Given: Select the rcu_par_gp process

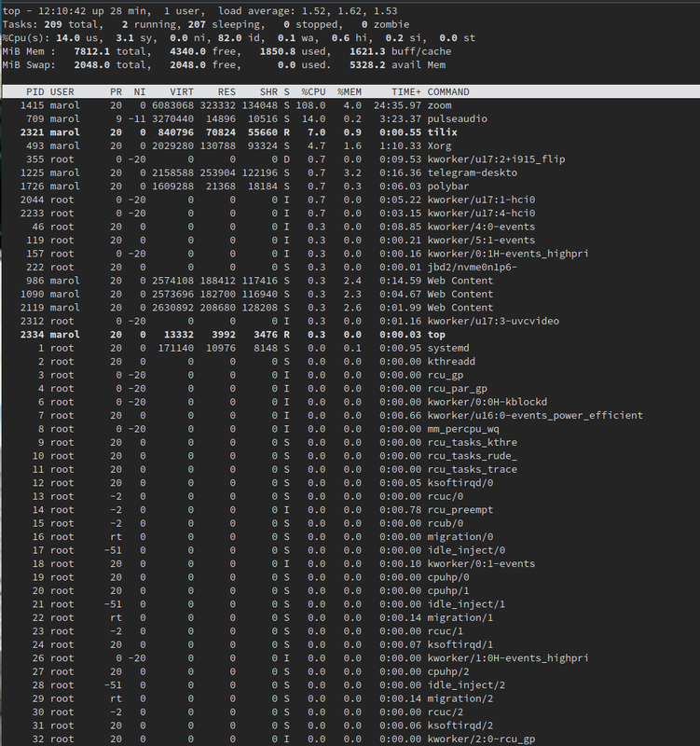Looking at the screenshot, I should (x=351, y=388).
